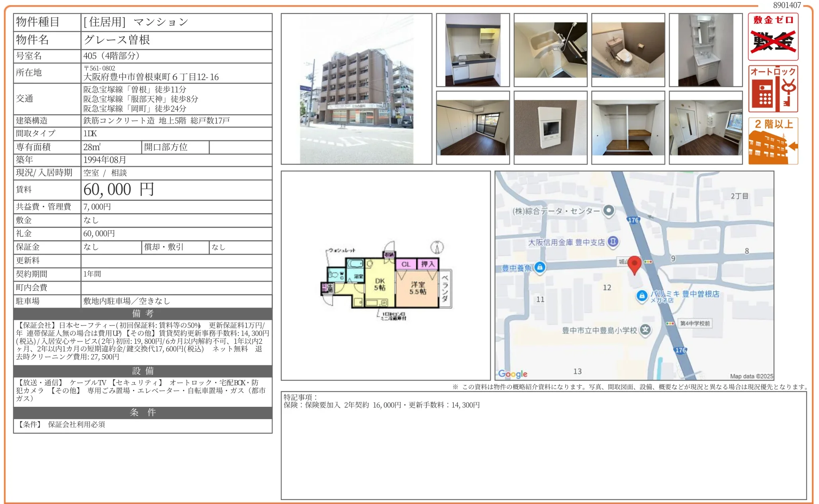The width and height of the screenshot is (819, 504).
Task: Open the toilet photo thumbnail
Action: pyautogui.click(x=628, y=50)
